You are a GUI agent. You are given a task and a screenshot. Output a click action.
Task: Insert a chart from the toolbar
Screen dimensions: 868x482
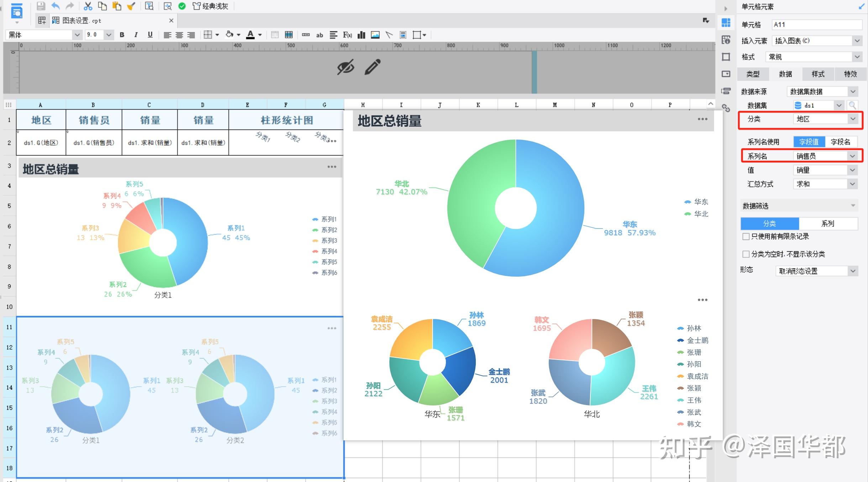[x=361, y=35]
